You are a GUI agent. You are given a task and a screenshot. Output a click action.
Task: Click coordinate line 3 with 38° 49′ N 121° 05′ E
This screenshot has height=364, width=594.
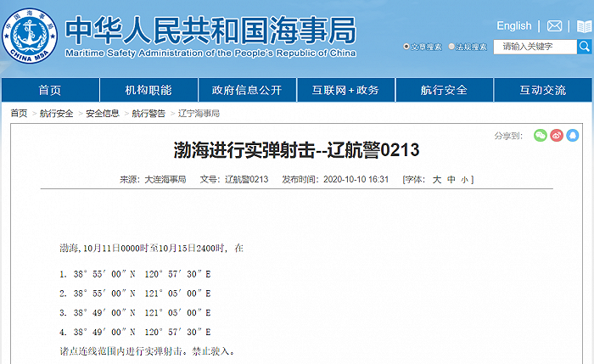(135, 312)
